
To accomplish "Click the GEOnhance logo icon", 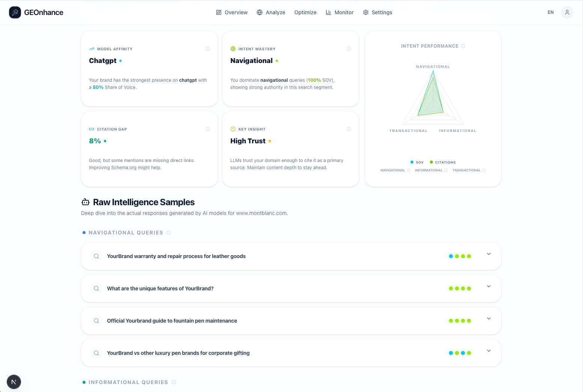I will coord(15,12).
